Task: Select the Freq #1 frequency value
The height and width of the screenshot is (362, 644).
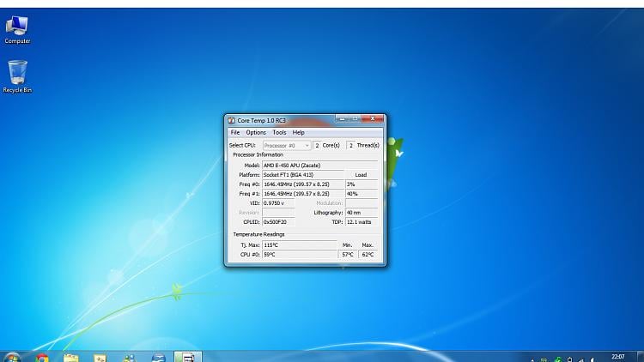Action: pyautogui.click(x=303, y=194)
